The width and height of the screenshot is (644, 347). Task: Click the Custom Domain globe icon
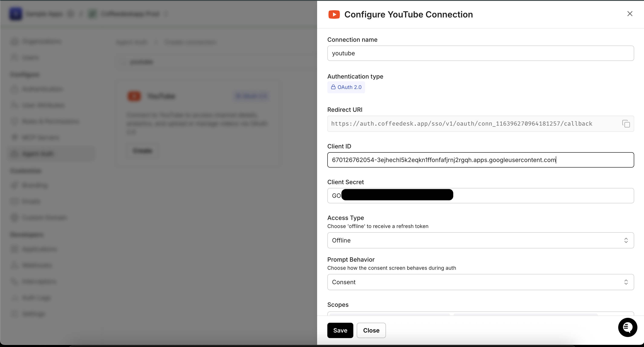(x=14, y=217)
